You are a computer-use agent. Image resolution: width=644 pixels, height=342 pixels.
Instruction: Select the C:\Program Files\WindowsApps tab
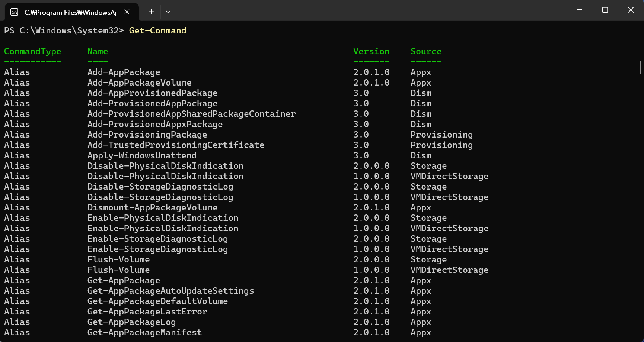click(72, 12)
